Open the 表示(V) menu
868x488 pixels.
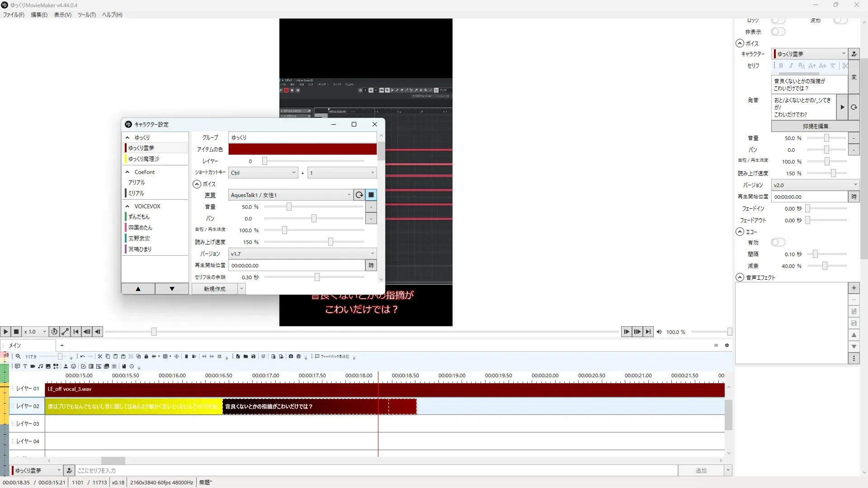(62, 14)
